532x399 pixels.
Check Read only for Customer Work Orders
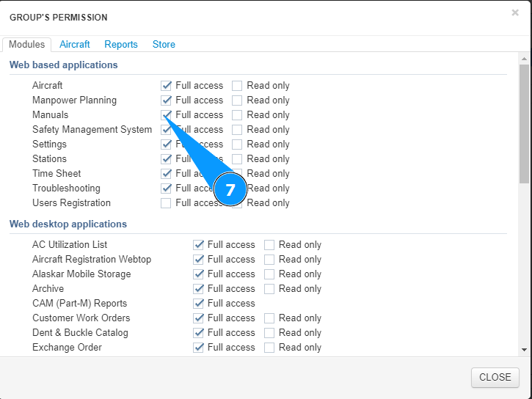pos(269,318)
